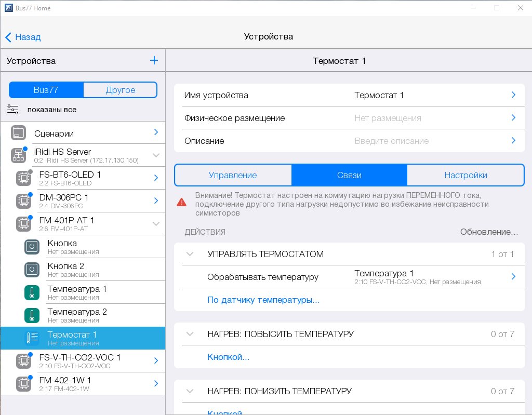Click the По датчику температуры link

(x=263, y=300)
